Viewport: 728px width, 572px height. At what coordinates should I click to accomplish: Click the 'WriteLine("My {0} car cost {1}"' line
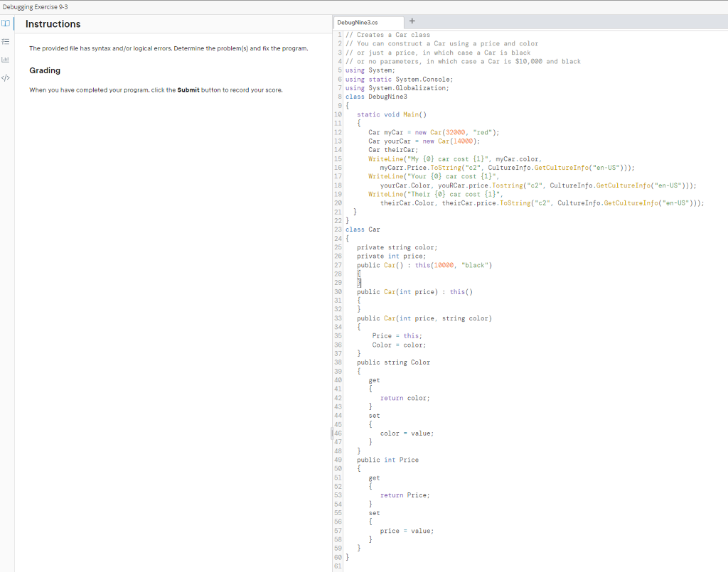tap(455, 159)
